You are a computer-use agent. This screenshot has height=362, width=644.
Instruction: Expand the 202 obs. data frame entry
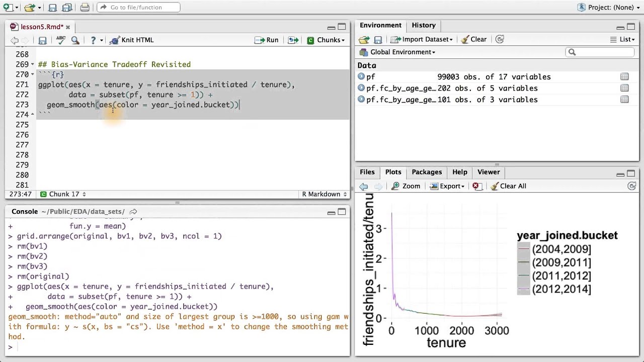[x=361, y=88]
